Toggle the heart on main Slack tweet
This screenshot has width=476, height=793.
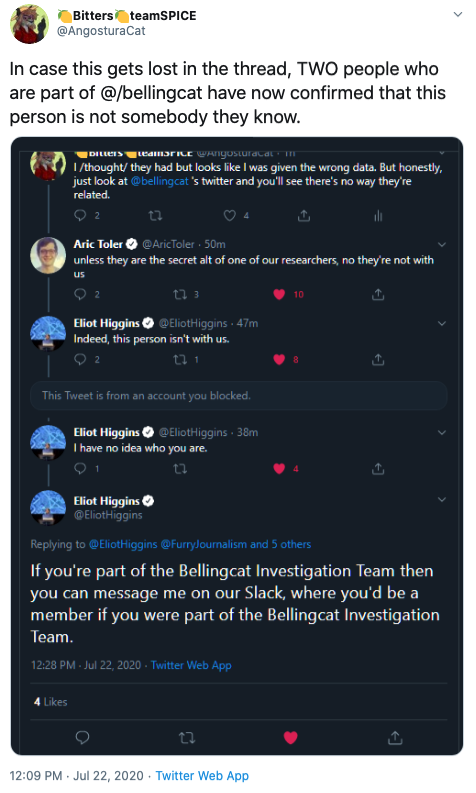click(x=290, y=738)
